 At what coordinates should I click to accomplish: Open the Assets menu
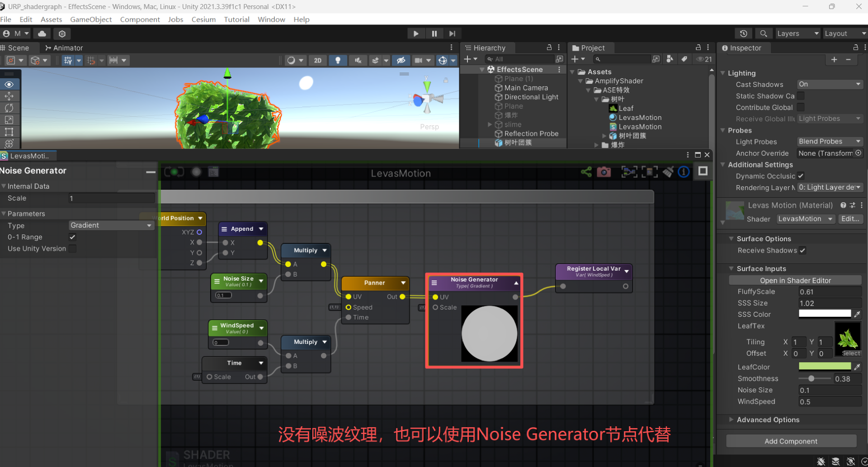click(x=51, y=19)
